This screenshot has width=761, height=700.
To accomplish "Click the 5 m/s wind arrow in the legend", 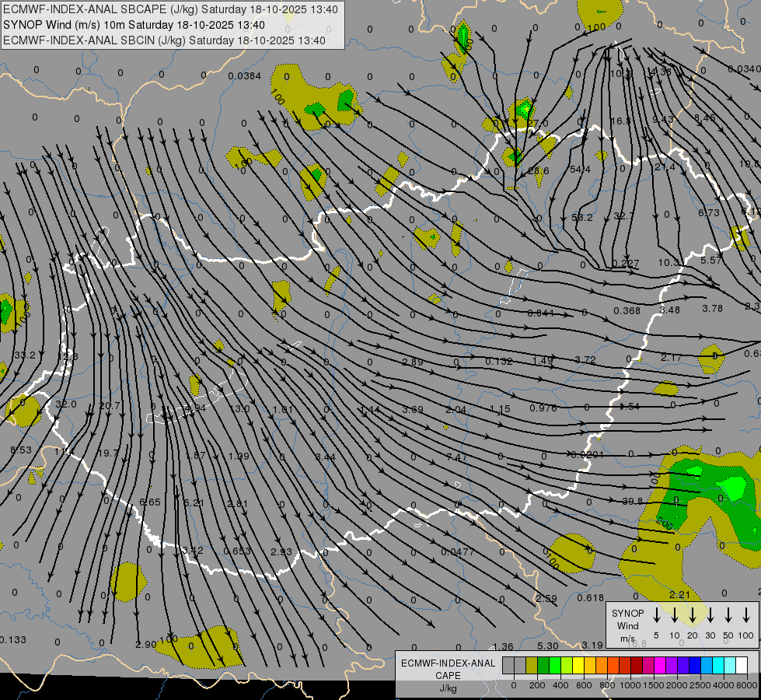I will (656, 614).
